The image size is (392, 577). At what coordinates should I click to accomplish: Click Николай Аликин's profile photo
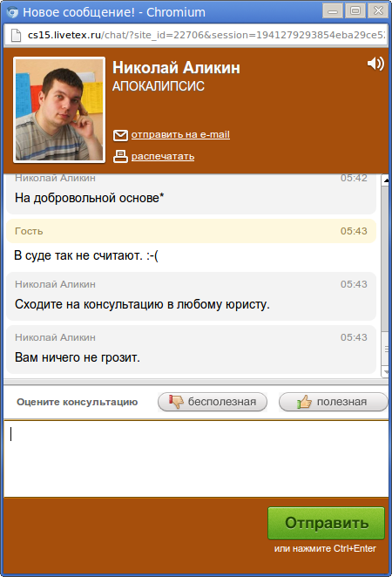click(x=59, y=110)
